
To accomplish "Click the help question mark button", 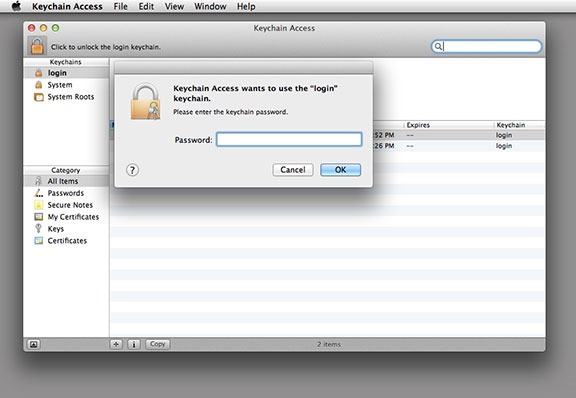I will point(132,170).
